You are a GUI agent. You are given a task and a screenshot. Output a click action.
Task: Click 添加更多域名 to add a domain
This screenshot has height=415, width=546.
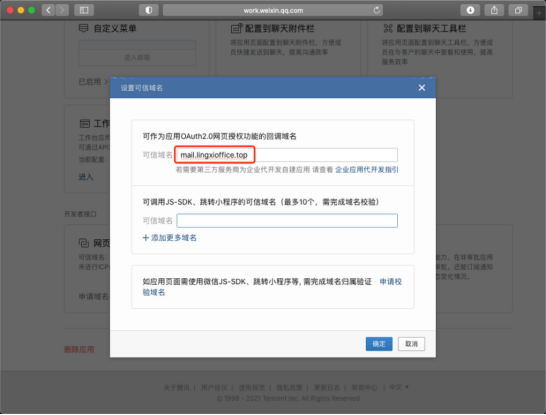pos(170,238)
